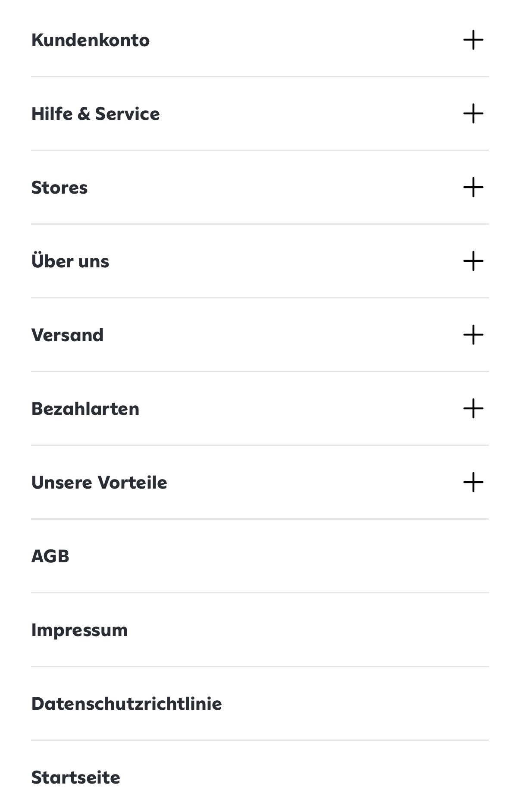Expand the Versand section heading
This screenshot has height=812, width=520.
point(67,335)
